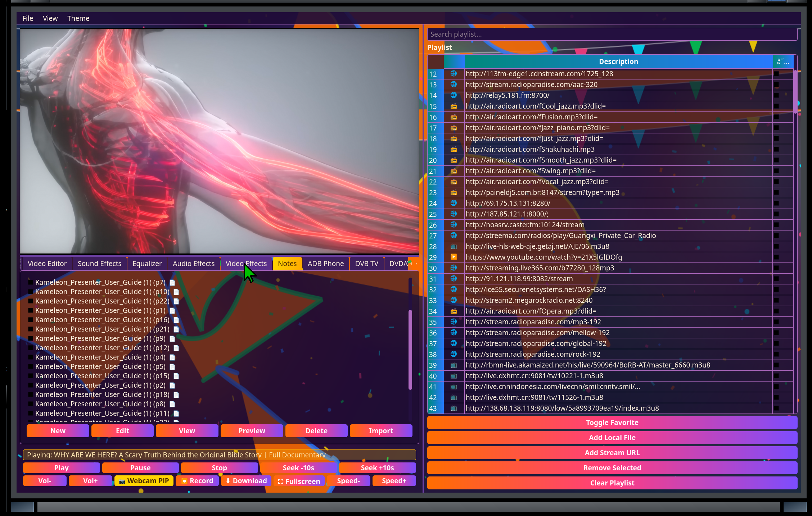Increase volume with Vol+
812x516 pixels.
90,481
